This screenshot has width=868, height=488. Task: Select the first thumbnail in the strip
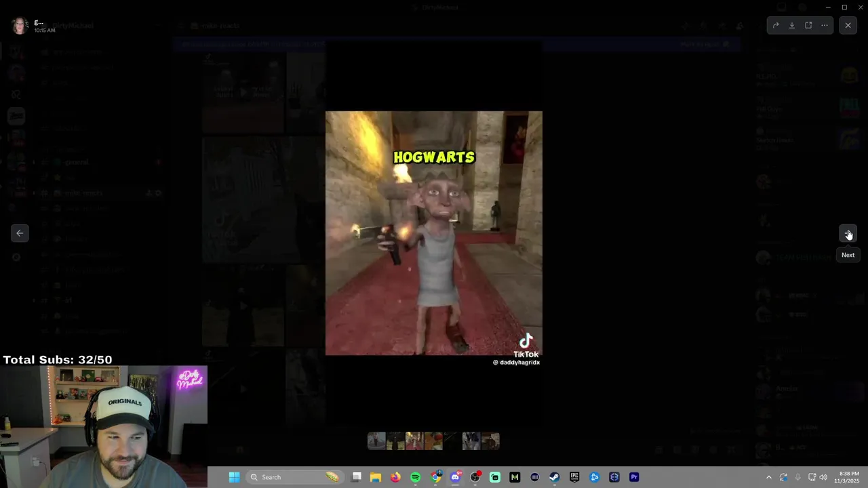(376, 441)
